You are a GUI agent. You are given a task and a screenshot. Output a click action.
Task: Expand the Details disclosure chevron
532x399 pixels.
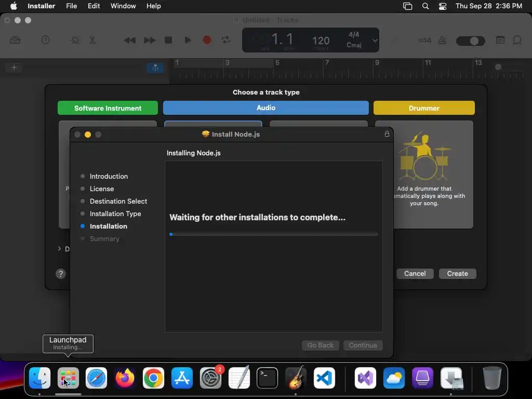coord(59,249)
